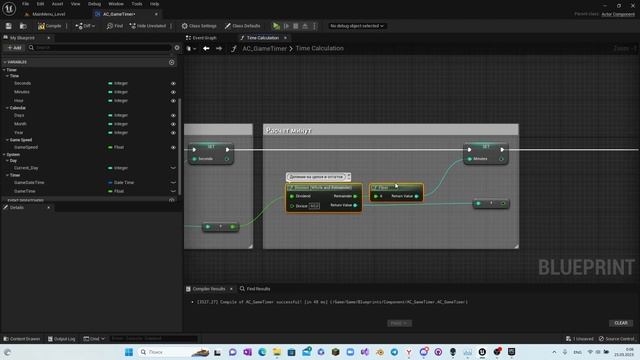Click the 1 Unsaved indicator

[580, 339]
